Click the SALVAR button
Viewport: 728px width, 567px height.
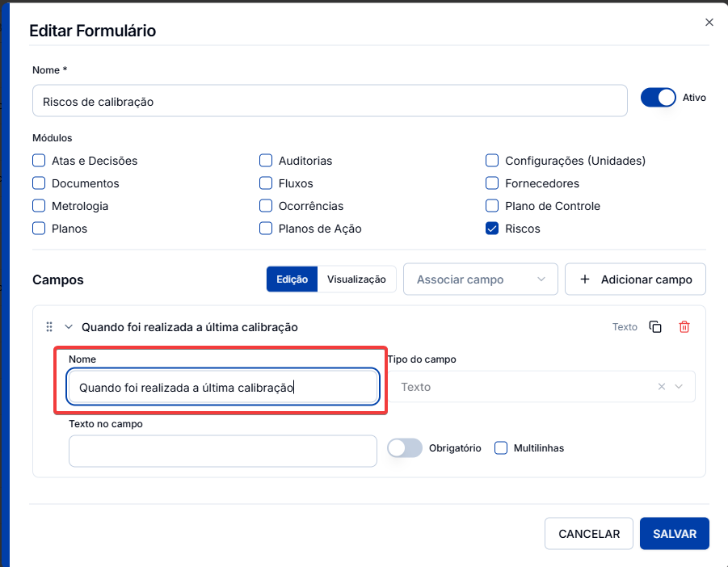pyautogui.click(x=674, y=534)
